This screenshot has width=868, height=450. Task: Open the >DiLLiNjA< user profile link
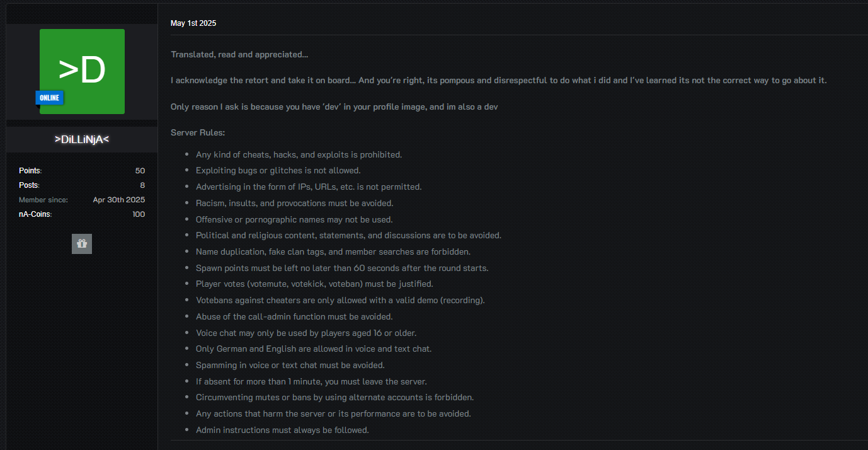point(82,139)
